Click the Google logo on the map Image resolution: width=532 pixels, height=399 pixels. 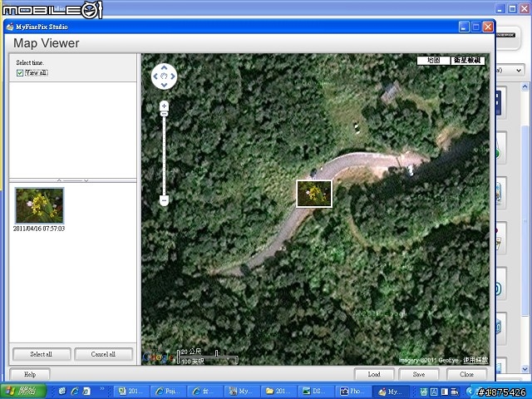click(158, 357)
